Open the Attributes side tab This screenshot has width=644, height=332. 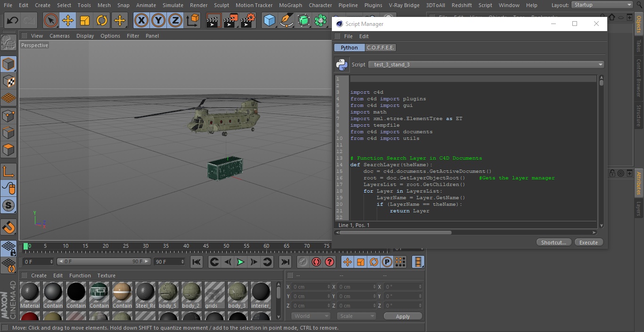point(639,183)
